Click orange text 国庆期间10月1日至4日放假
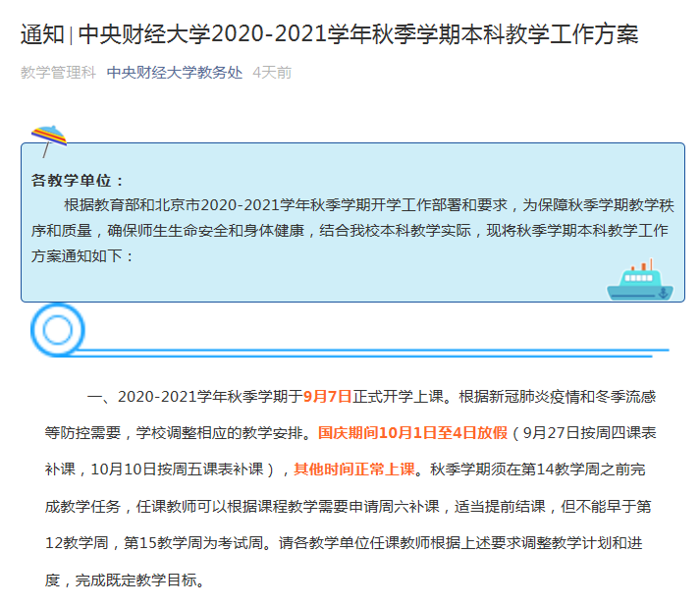The height and width of the screenshot is (608, 700). pos(412,433)
